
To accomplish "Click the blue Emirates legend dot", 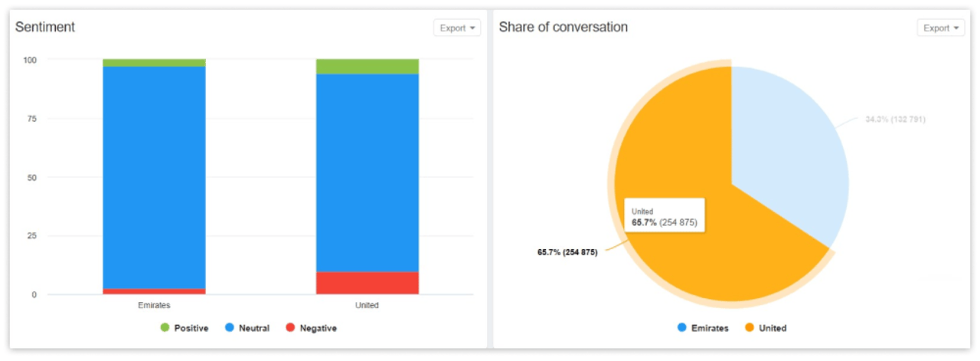I will [682, 328].
